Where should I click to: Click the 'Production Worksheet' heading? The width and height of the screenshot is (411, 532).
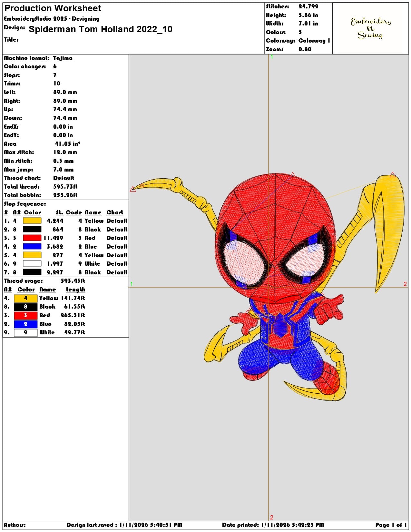pyautogui.click(x=53, y=8)
